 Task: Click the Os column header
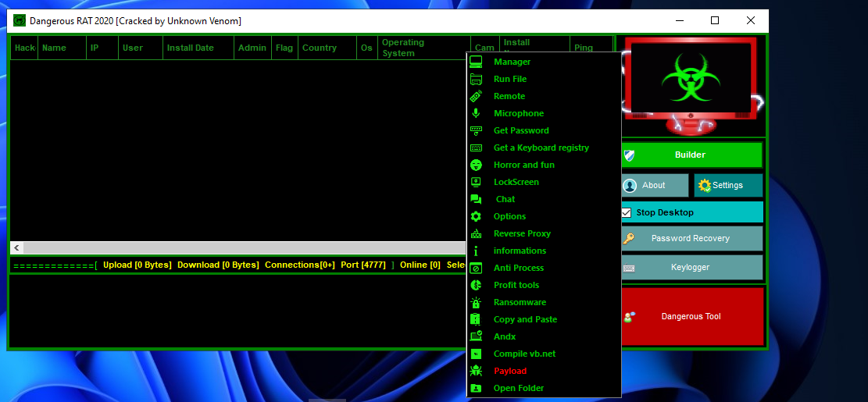click(367, 48)
